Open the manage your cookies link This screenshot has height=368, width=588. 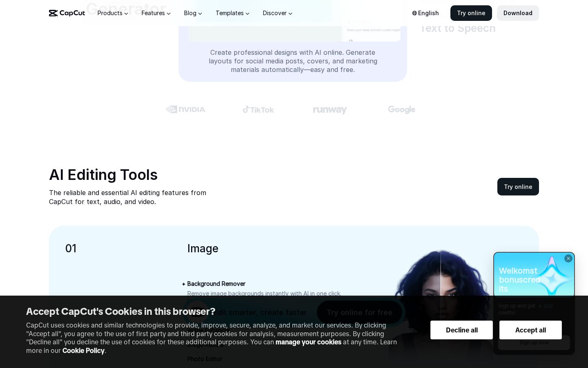coord(308,342)
